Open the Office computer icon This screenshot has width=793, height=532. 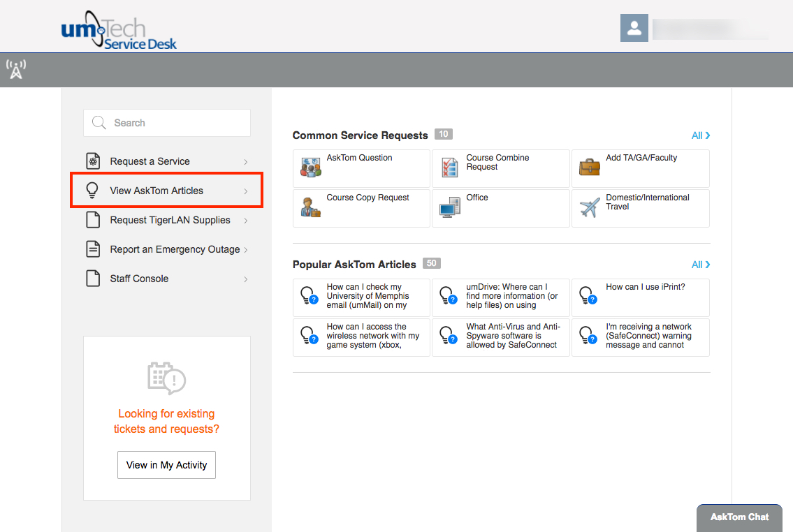[449, 207]
